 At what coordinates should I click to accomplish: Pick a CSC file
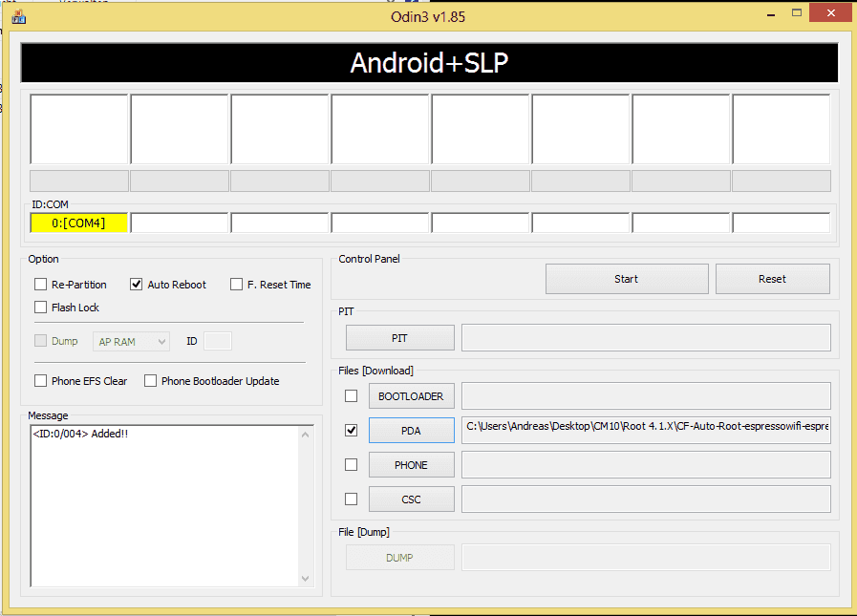click(411, 499)
